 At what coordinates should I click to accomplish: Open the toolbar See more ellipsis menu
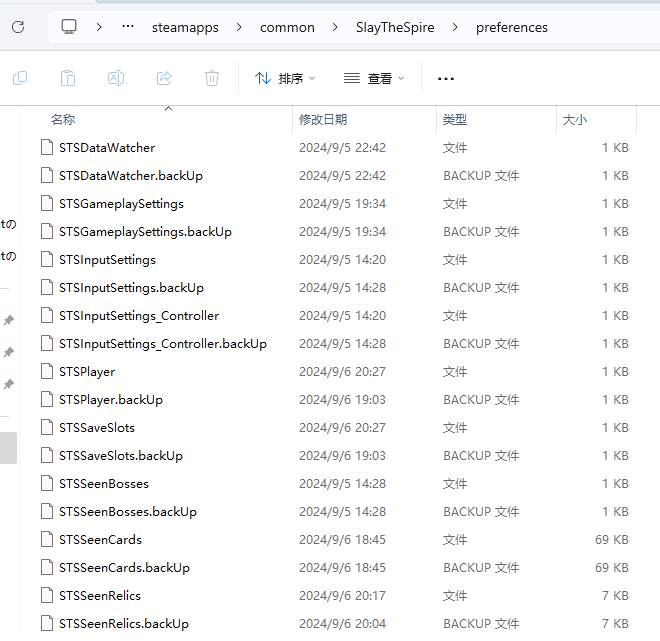click(446, 79)
